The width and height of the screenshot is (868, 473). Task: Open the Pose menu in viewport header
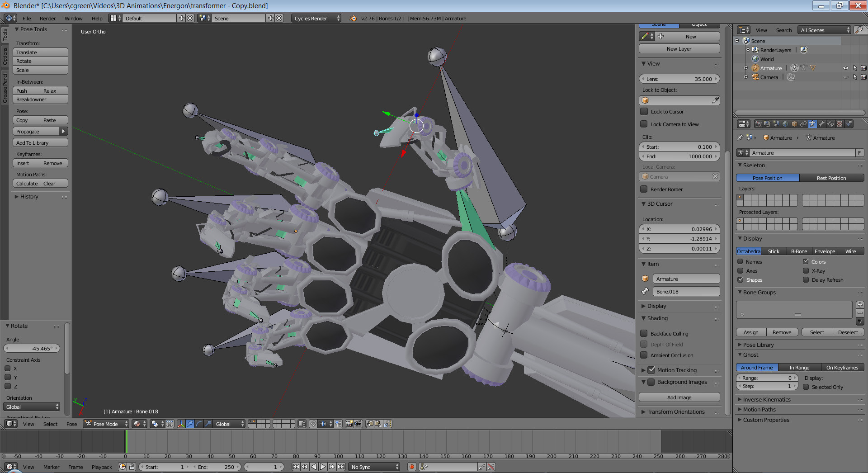coord(71,424)
